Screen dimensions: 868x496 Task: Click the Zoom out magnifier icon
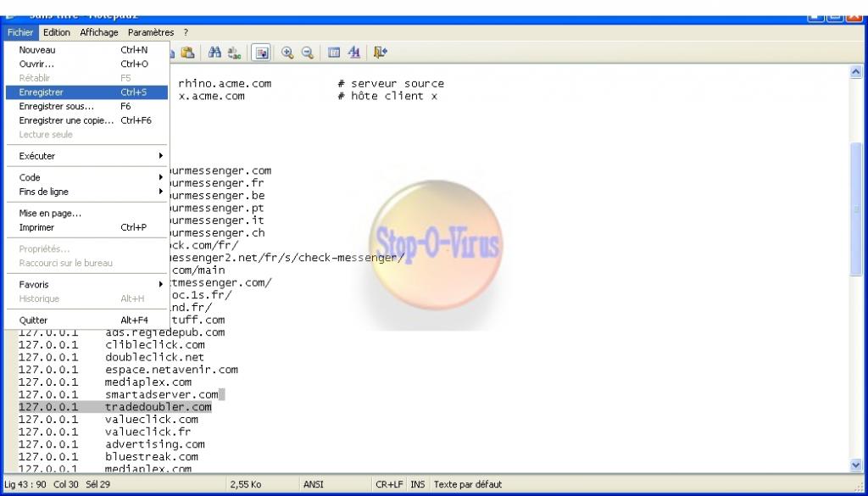(x=308, y=53)
